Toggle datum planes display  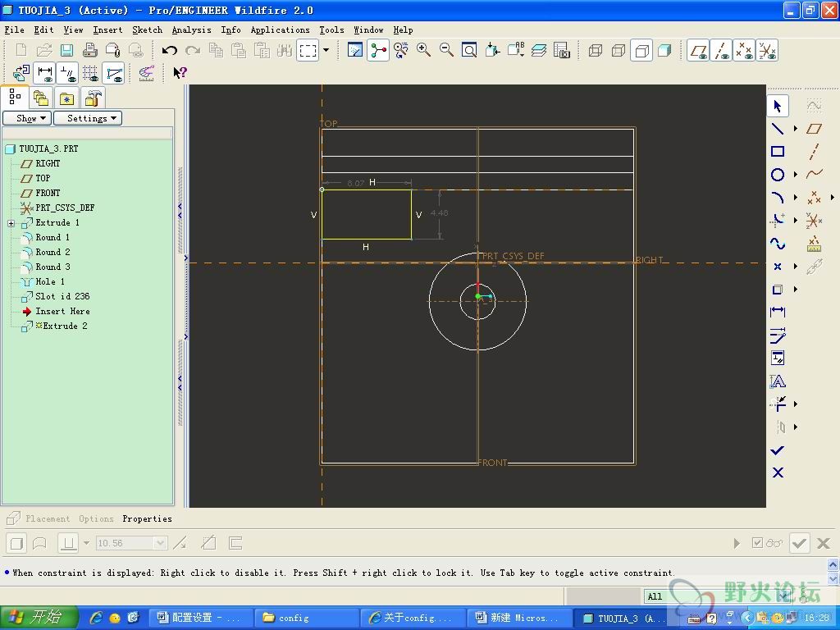[698, 51]
